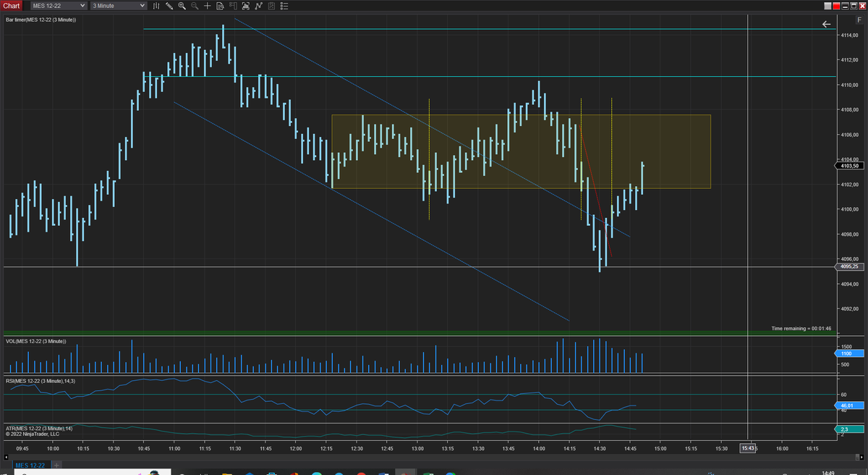
Task: Click the red Chart menu label
Action: pos(11,6)
